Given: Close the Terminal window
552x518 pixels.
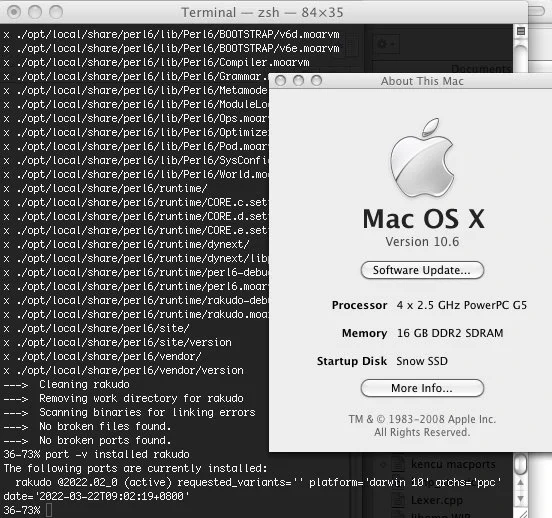Looking at the screenshot, I should pos(14,12).
